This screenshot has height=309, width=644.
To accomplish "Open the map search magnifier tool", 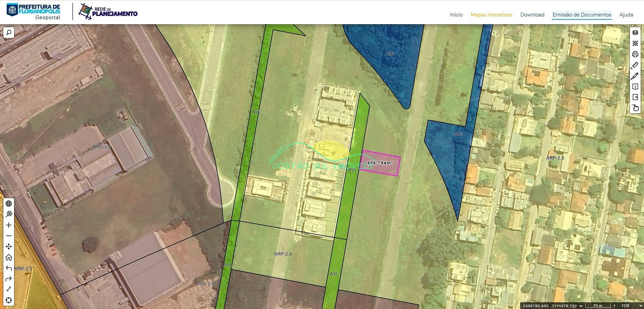I will [x=9, y=33].
